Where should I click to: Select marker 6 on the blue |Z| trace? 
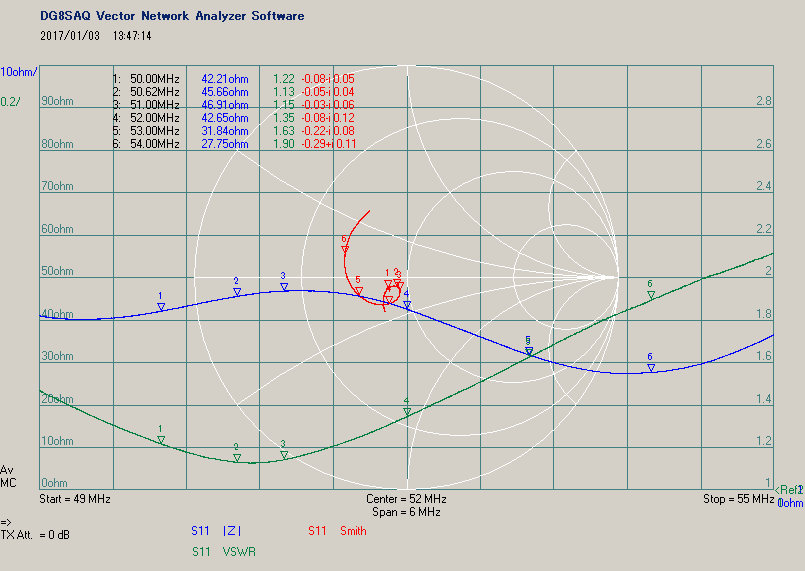pyautogui.click(x=651, y=368)
